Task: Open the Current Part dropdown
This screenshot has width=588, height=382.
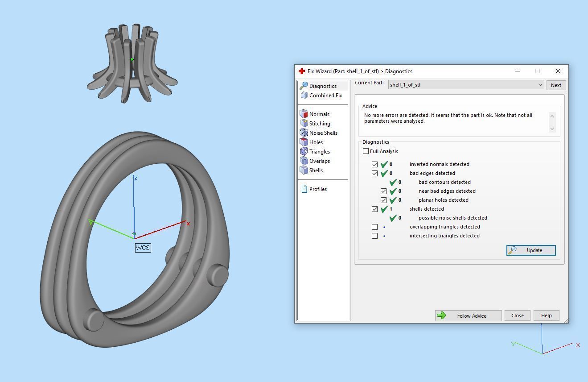Action: (466, 85)
